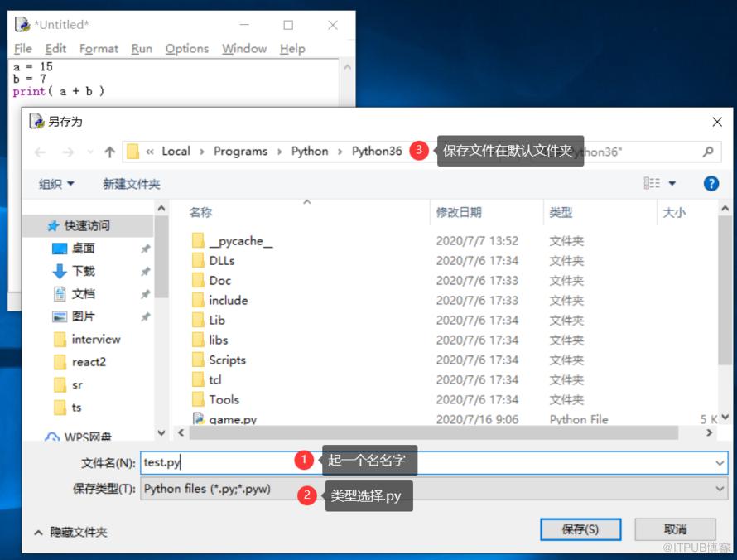Click the 保存(S) button

(580, 530)
